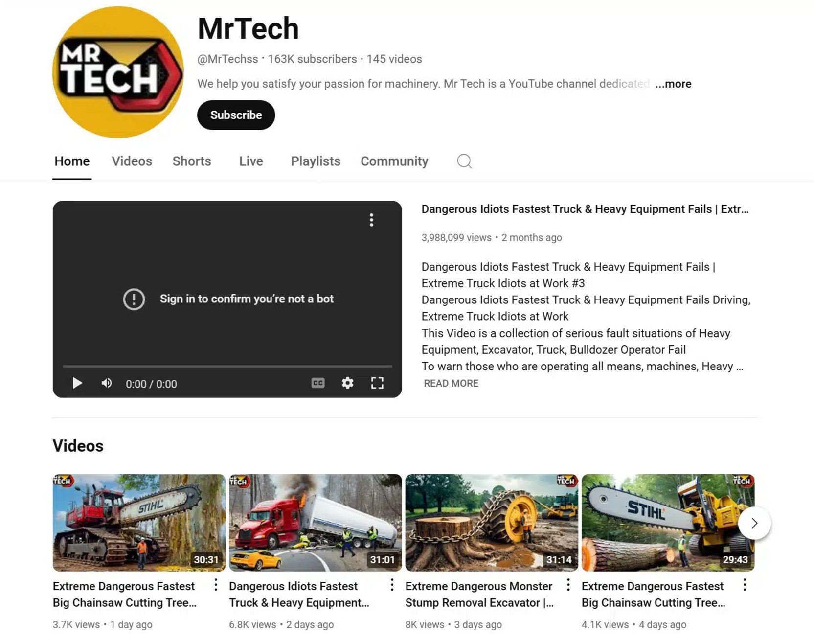
Task: Open the 31:01 burning truck thumbnail
Action: 316,523
